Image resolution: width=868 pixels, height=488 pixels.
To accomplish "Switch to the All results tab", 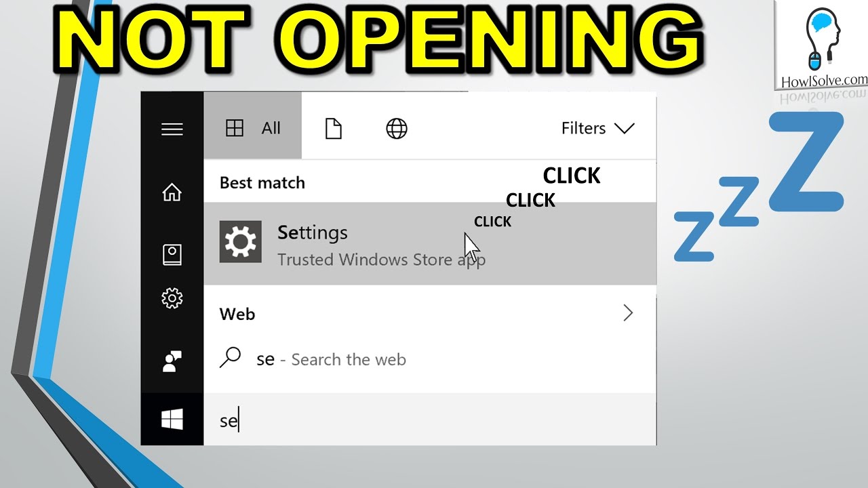I will [x=252, y=128].
